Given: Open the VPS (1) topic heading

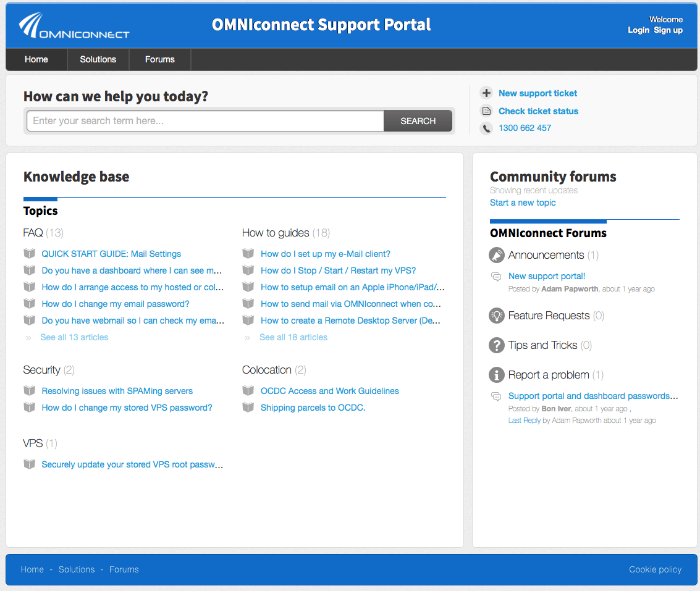Looking at the screenshot, I should click(40, 443).
